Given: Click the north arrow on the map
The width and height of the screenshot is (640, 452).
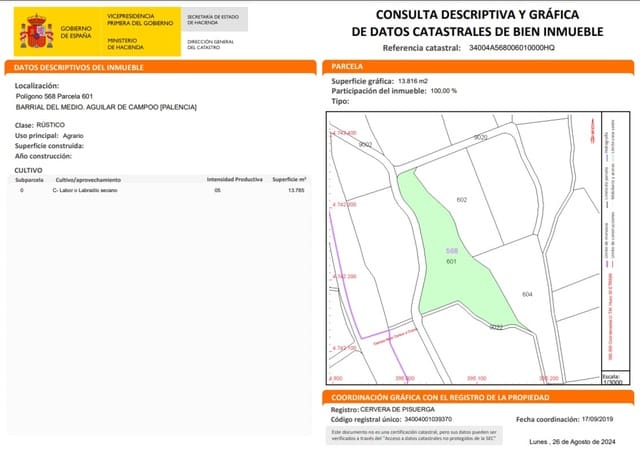Looking at the screenshot, I should pyautogui.click(x=592, y=131).
